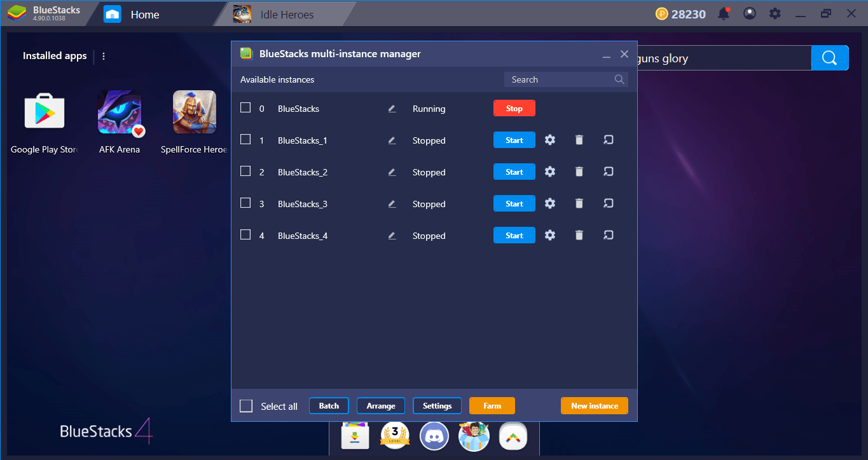Open installed apps three-dot menu

coord(104,56)
